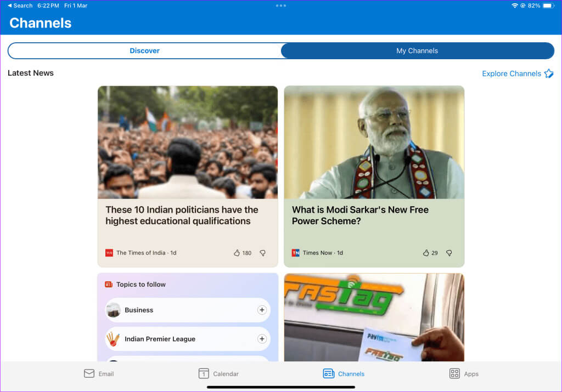Follow the Business topic with plus icon
562x392 pixels.
click(262, 310)
